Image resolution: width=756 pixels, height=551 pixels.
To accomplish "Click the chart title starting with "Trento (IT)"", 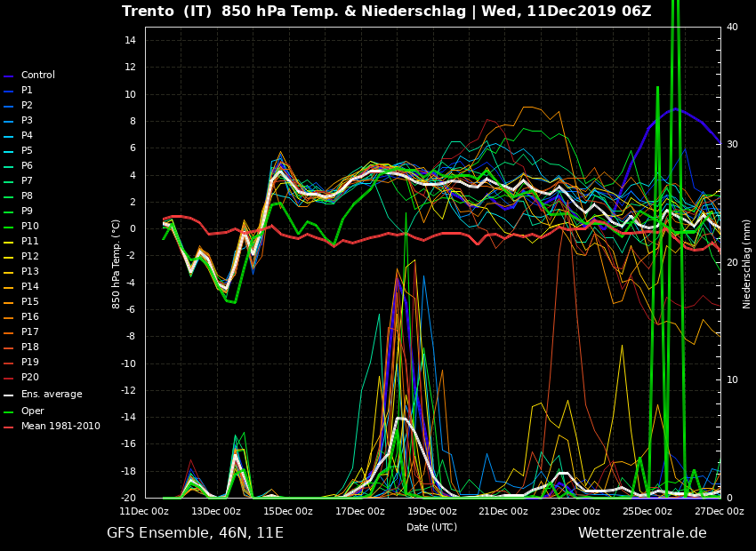I will (386, 11).
